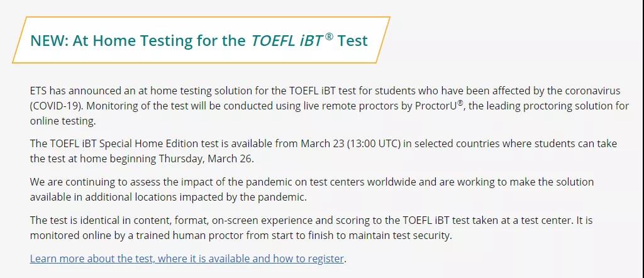
Task: Click 'ETS' at the start of the first paragraph
Action: pos(38,91)
